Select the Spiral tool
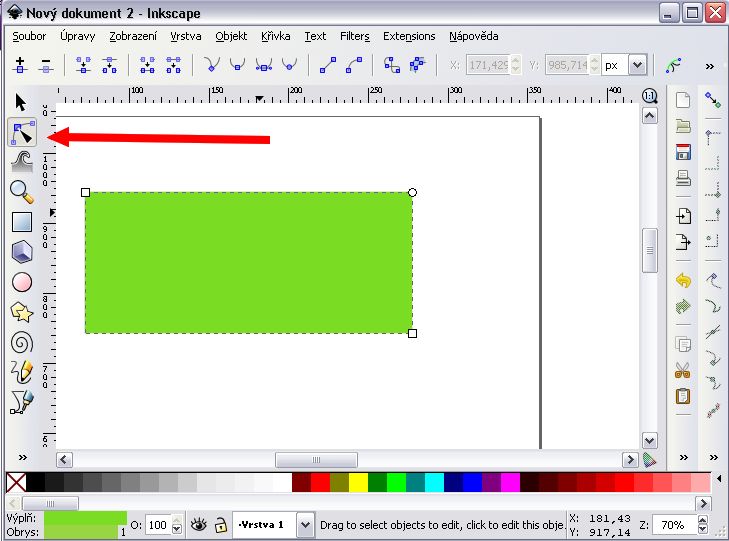This screenshot has height=541, width=729. [22, 343]
